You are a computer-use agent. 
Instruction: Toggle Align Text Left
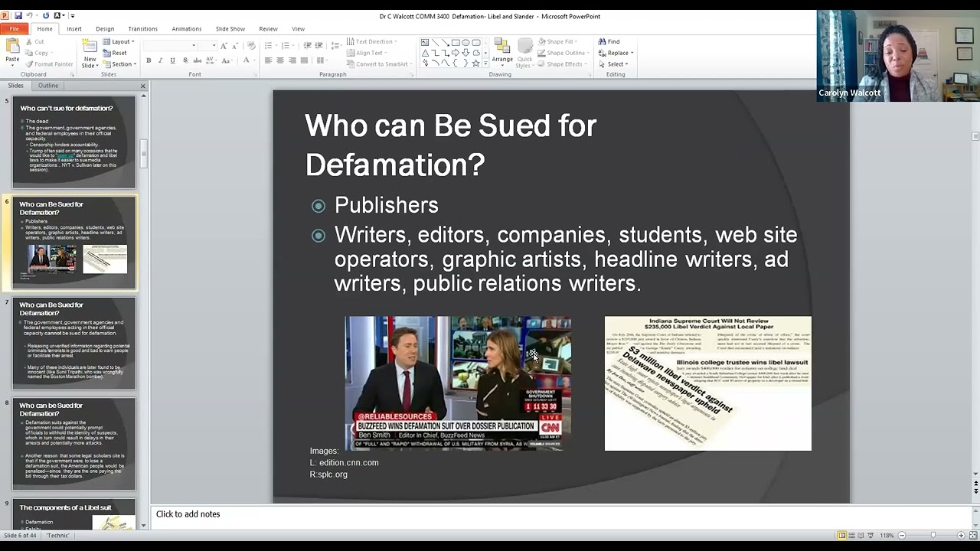tap(268, 60)
